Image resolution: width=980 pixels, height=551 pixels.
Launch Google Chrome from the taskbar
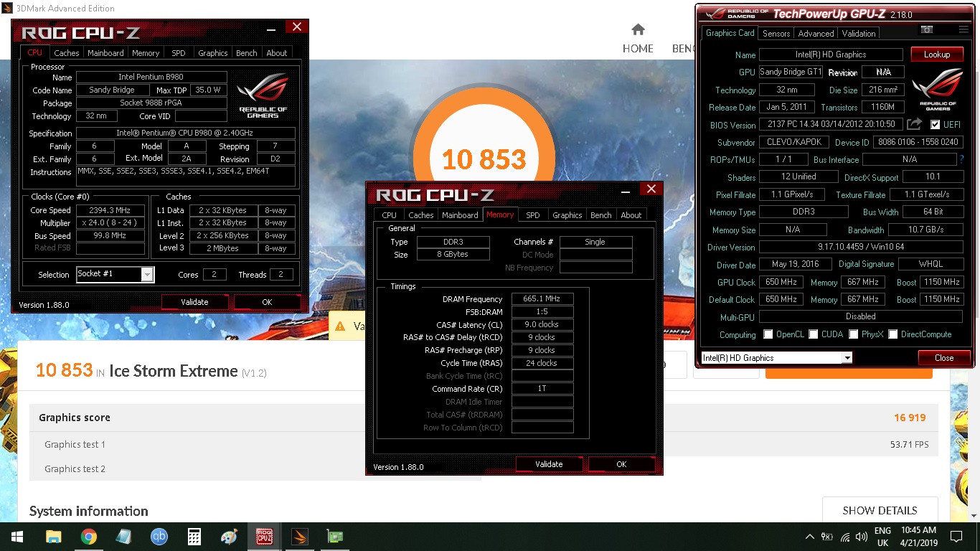click(x=89, y=536)
